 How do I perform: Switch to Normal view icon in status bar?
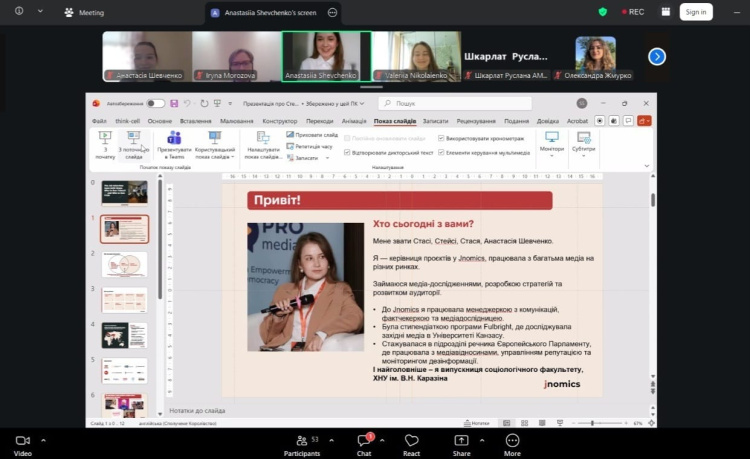507,423
